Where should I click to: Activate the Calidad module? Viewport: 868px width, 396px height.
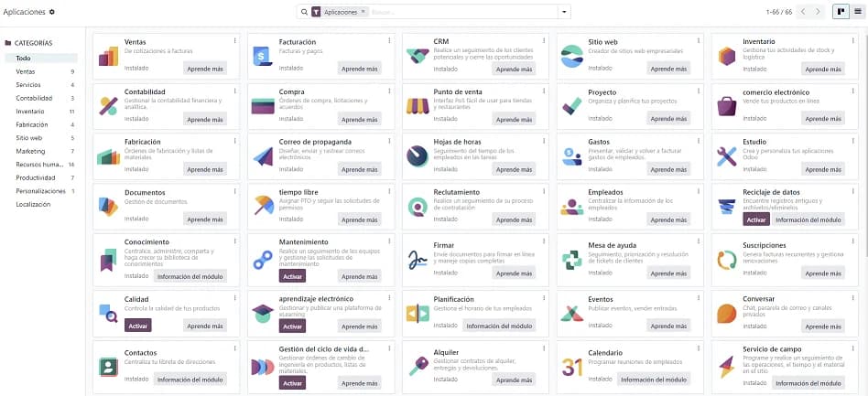tap(138, 326)
